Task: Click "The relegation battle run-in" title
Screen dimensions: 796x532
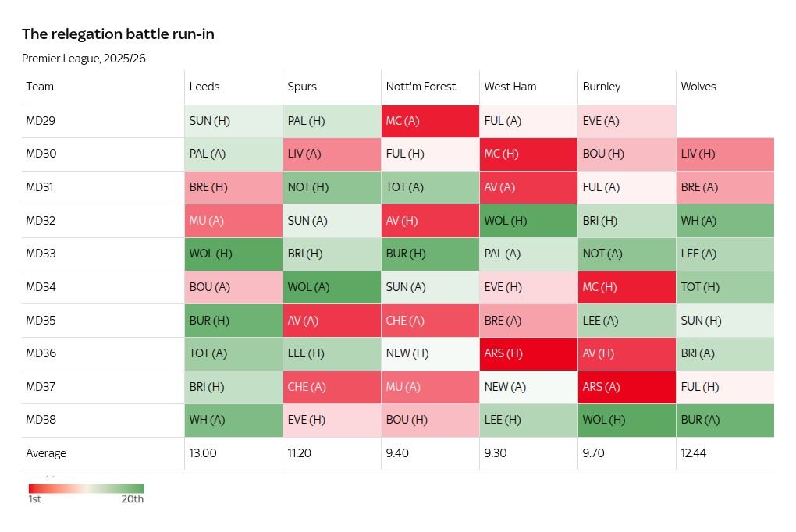Action: click(118, 34)
